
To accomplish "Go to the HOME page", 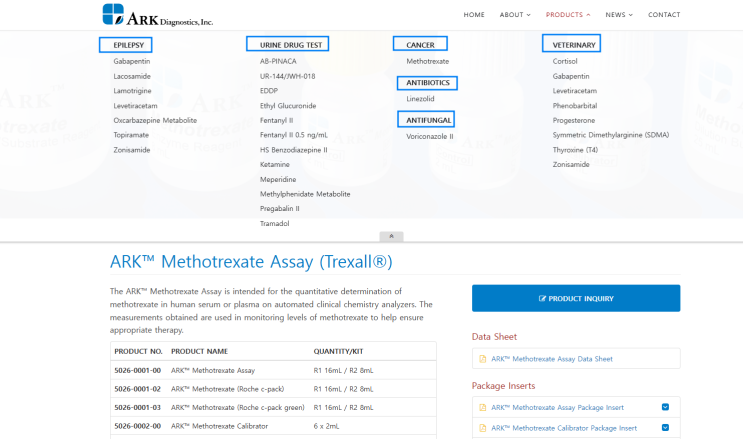I will click(x=474, y=15).
